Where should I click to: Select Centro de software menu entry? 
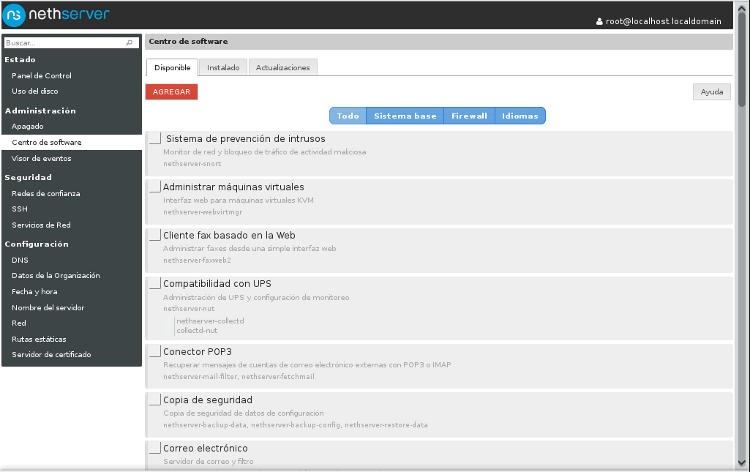coord(47,142)
